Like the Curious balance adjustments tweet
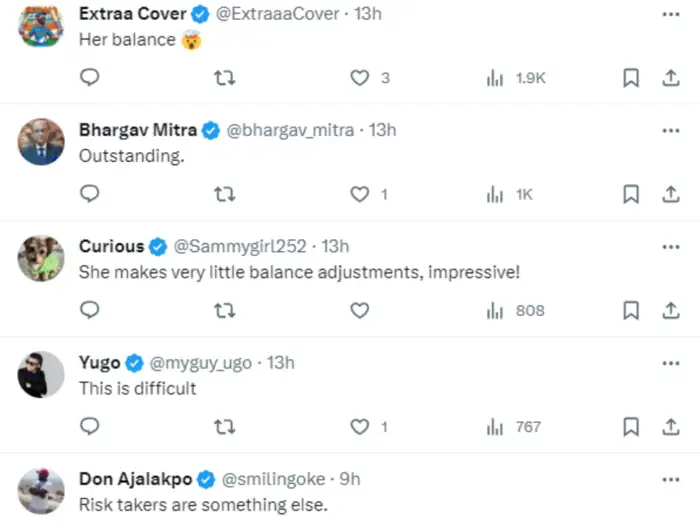This screenshot has width=700, height=525. click(360, 311)
